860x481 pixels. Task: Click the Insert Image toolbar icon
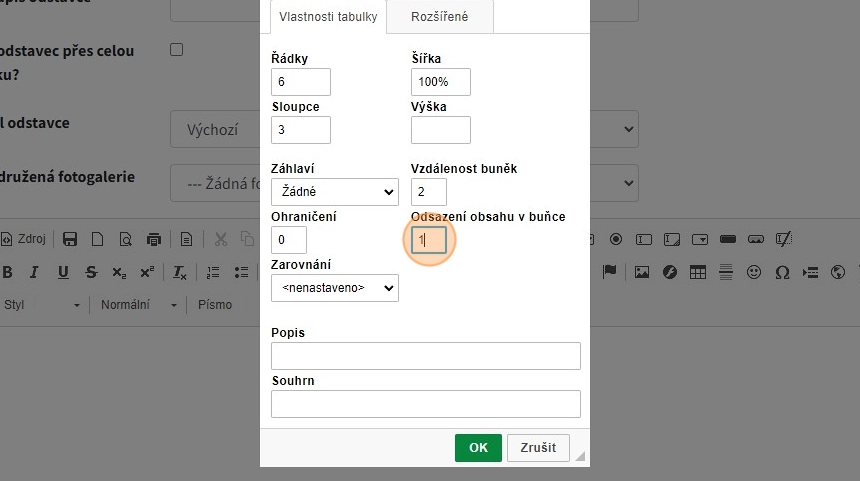642,272
